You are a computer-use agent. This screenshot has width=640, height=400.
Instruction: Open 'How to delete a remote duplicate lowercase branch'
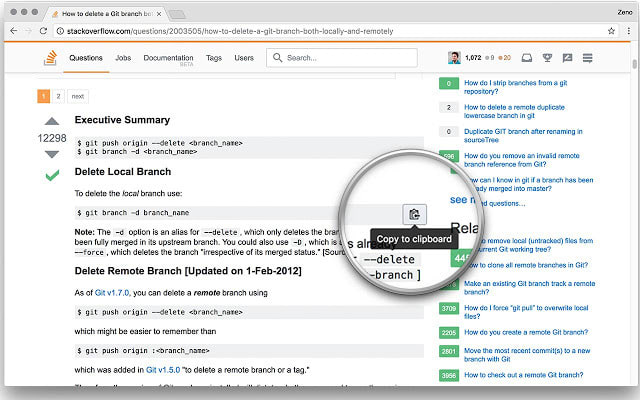pyautogui.click(x=514, y=111)
